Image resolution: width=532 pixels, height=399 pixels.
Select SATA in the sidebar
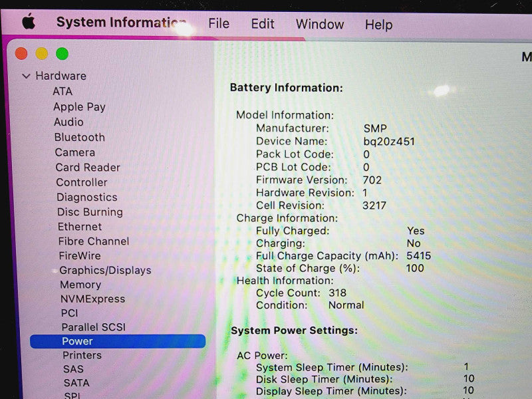[x=76, y=383]
